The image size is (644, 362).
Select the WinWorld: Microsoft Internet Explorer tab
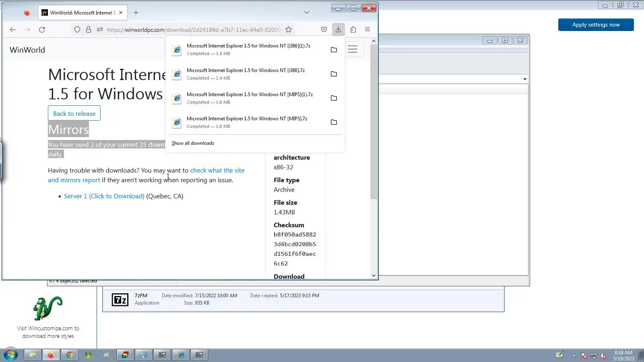(83, 12)
